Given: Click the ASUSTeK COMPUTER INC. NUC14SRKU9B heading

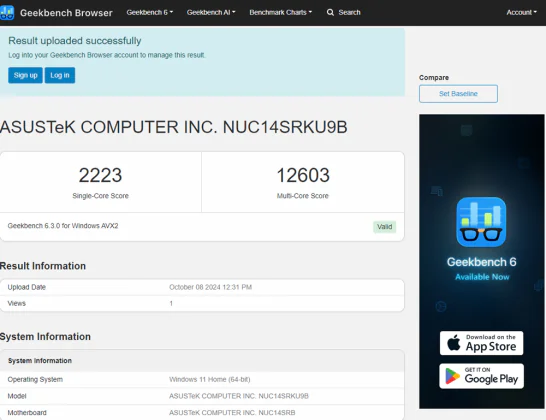Looking at the screenshot, I should point(174,127).
